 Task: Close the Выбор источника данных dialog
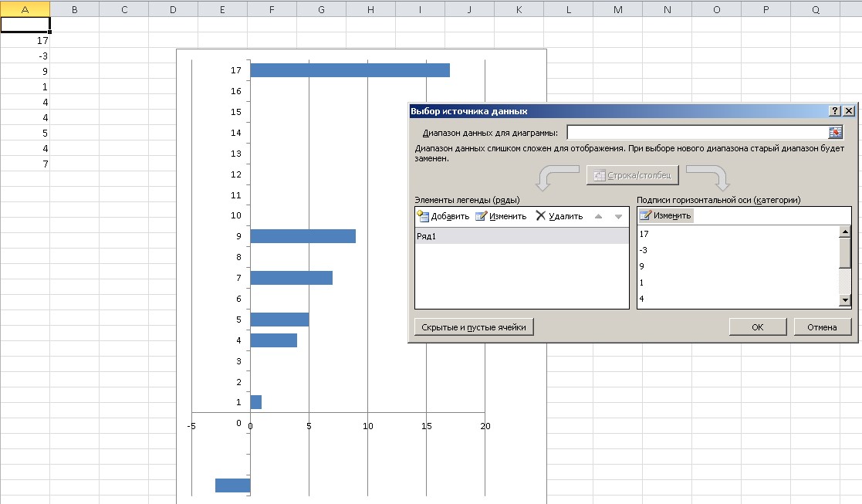849,111
